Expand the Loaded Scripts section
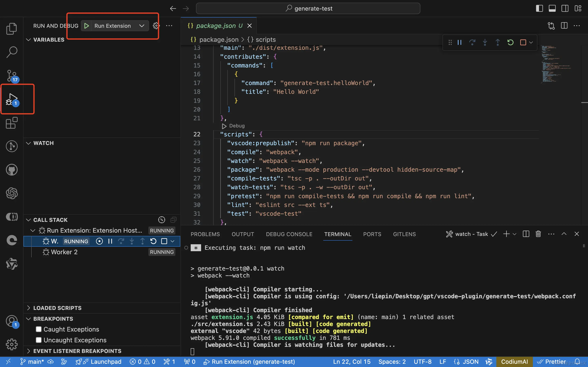Image resolution: width=588 pixels, height=367 pixels. [x=57, y=308]
